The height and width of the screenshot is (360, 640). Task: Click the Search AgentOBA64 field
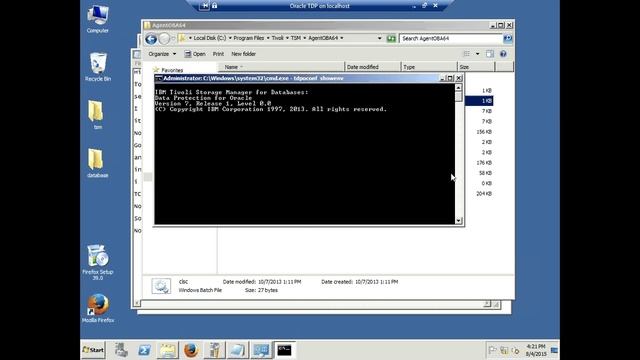point(451,38)
